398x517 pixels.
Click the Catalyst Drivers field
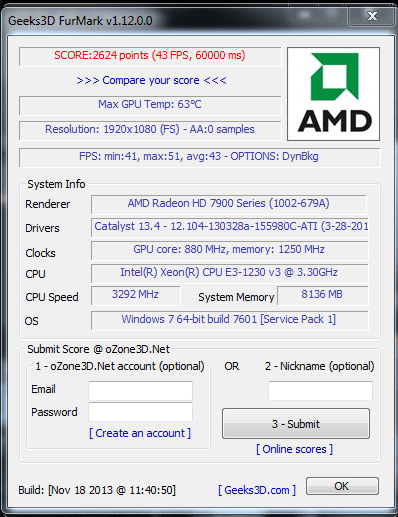click(230, 228)
